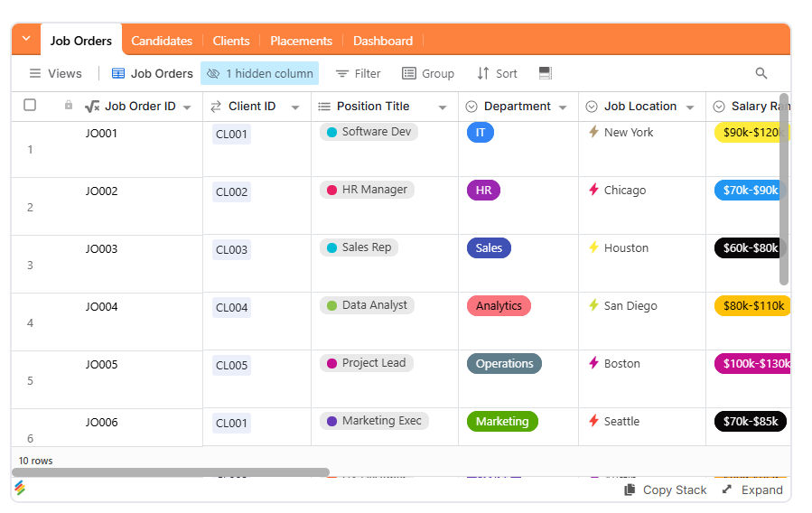
Task: Switch to the Clients tab
Action: point(231,41)
